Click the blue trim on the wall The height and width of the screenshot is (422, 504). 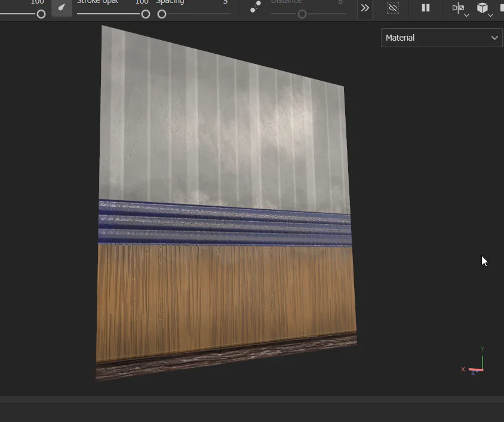(225, 224)
